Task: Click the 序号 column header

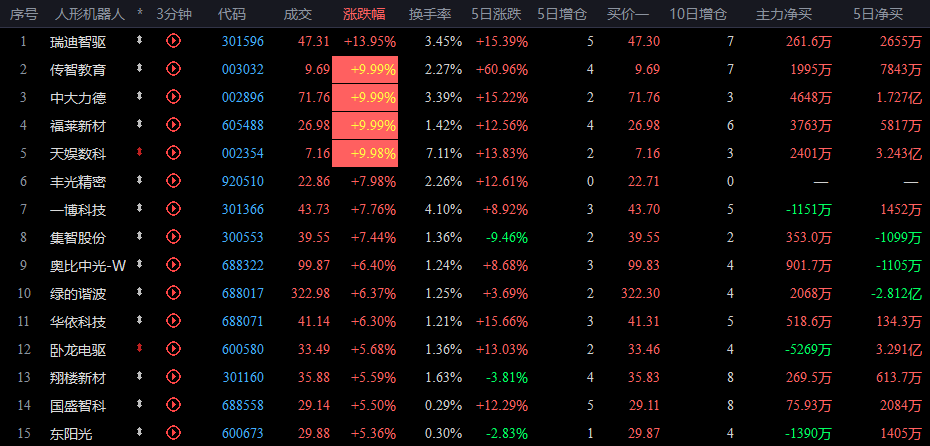Action: coord(24,14)
